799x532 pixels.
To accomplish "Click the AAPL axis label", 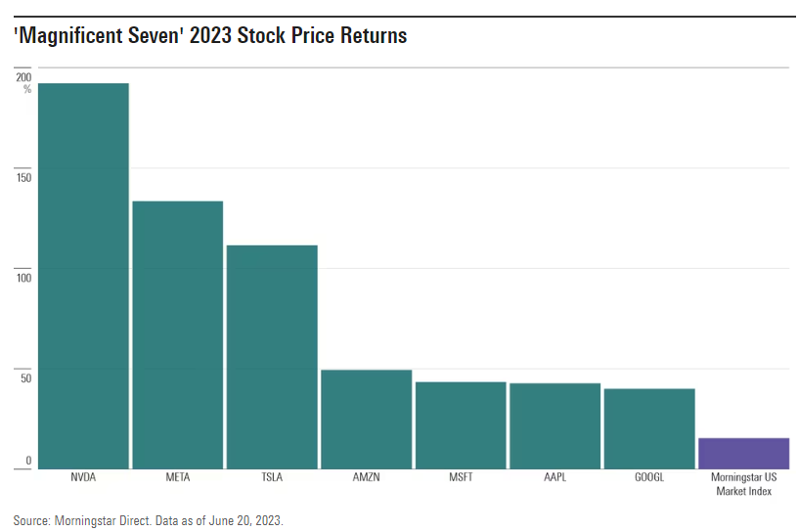I will 555,478.
